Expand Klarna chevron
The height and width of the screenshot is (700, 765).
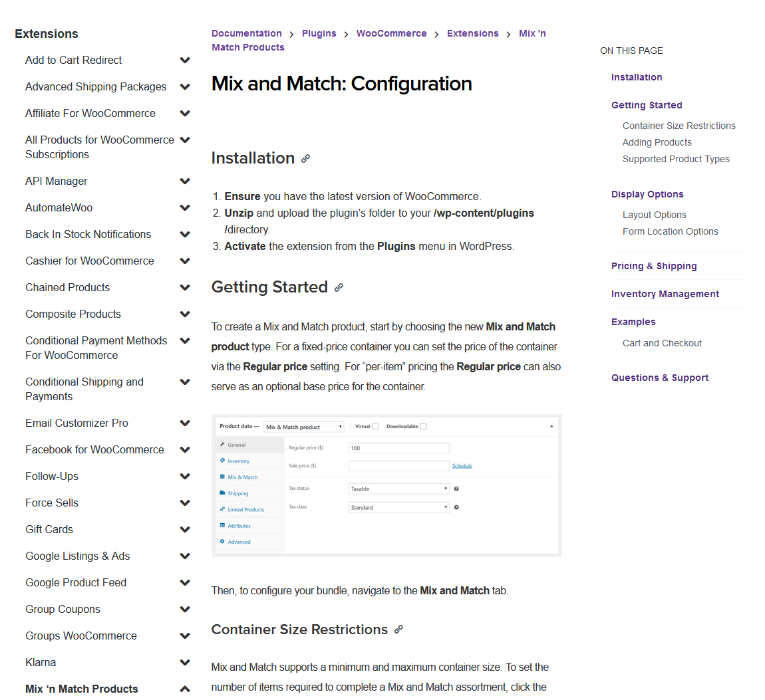tap(185, 662)
